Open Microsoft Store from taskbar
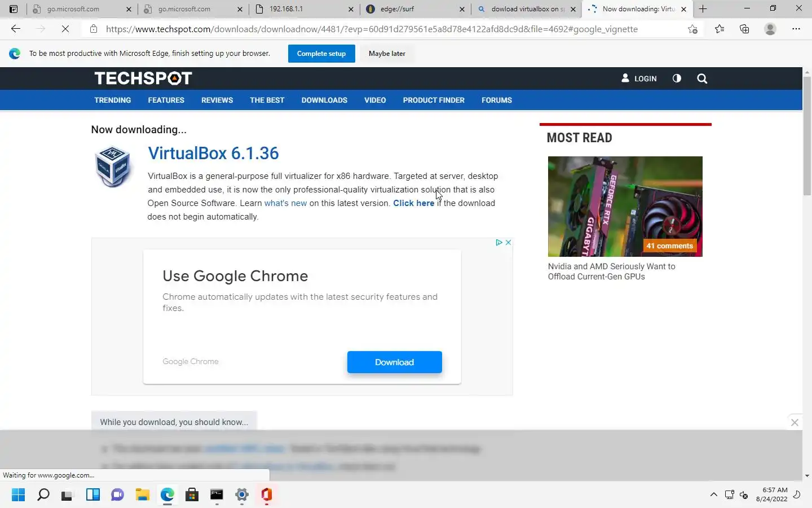812x508 pixels. click(192, 495)
